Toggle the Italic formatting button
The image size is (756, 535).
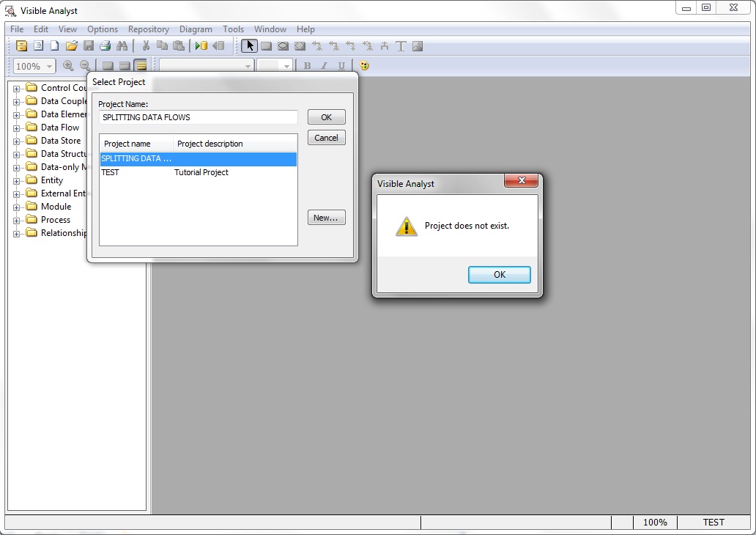[324, 66]
